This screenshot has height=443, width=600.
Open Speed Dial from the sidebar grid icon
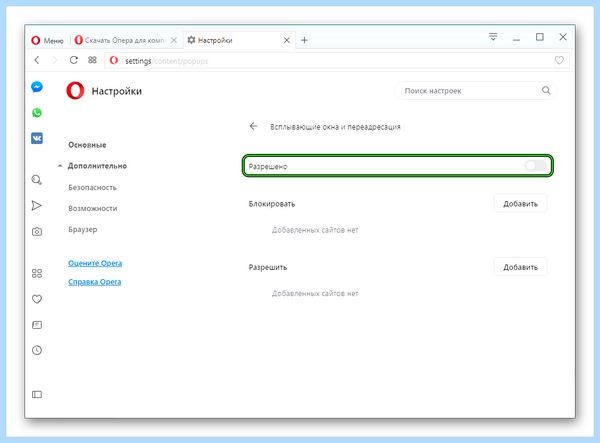pyautogui.click(x=37, y=273)
